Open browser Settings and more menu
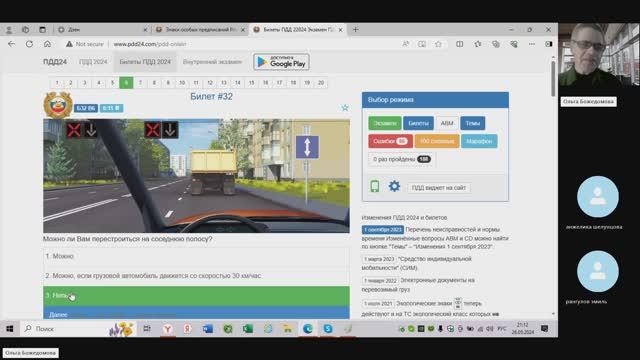This screenshot has width=640, height=360. click(531, 44)
